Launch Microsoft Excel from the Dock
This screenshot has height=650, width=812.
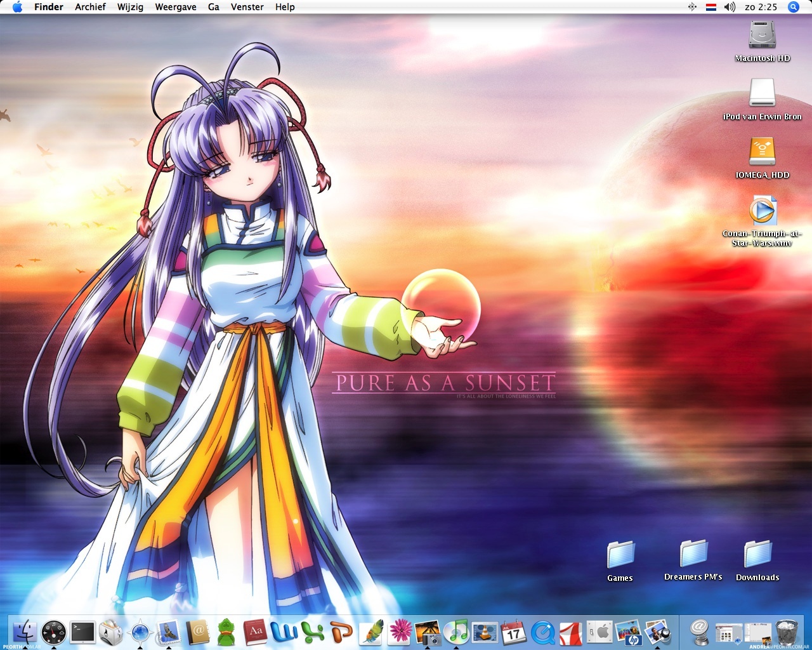tap(313, 632)
